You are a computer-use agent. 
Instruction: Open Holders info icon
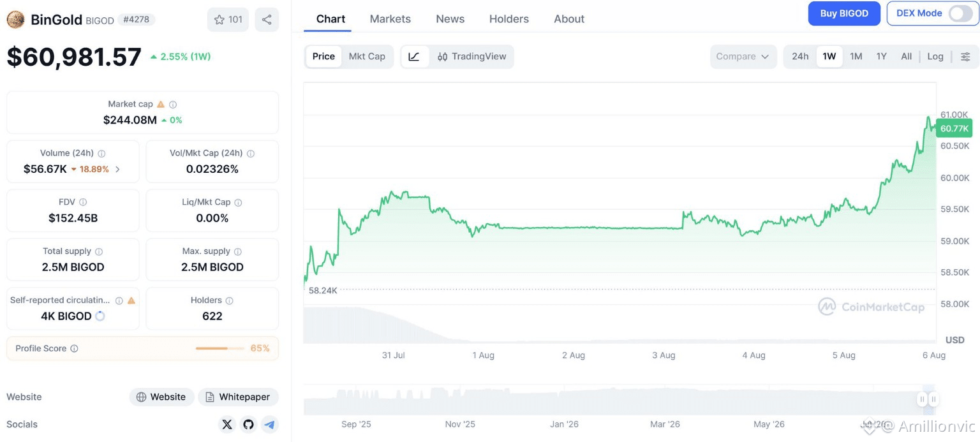click(229, 300)
